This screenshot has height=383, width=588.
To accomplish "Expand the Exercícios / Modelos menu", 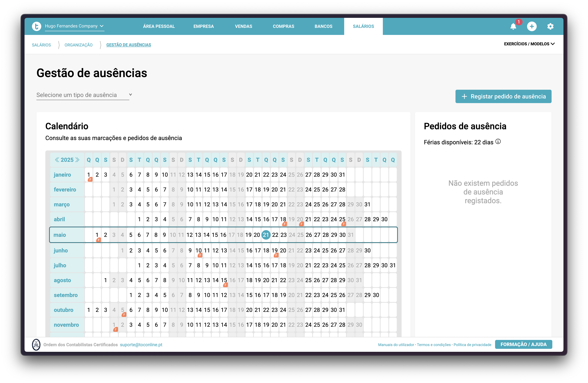I will (x=529, y=44).
